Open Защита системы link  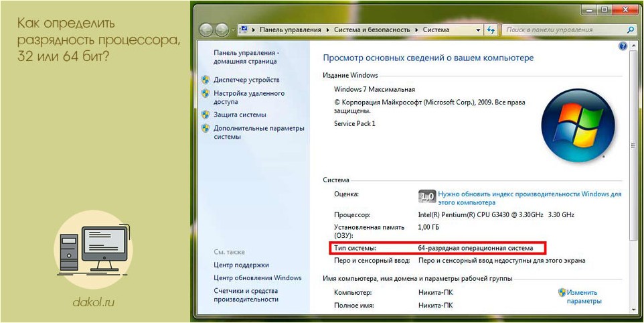coord(240,115)
